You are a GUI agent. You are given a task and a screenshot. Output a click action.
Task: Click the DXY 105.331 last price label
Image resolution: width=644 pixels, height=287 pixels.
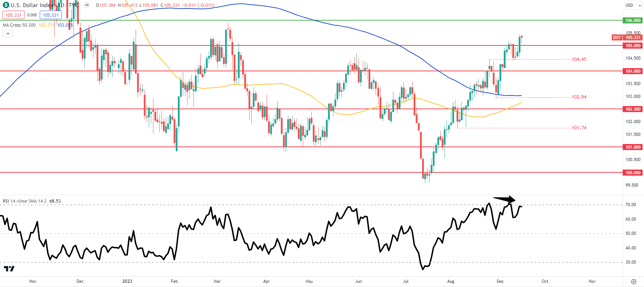point(627,38)
